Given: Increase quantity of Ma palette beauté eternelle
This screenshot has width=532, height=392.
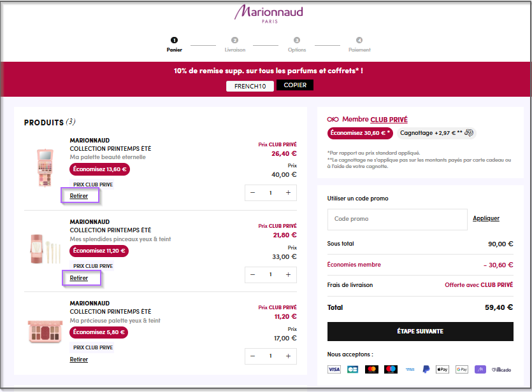Looking at the screenshot, I should [288, 192].
